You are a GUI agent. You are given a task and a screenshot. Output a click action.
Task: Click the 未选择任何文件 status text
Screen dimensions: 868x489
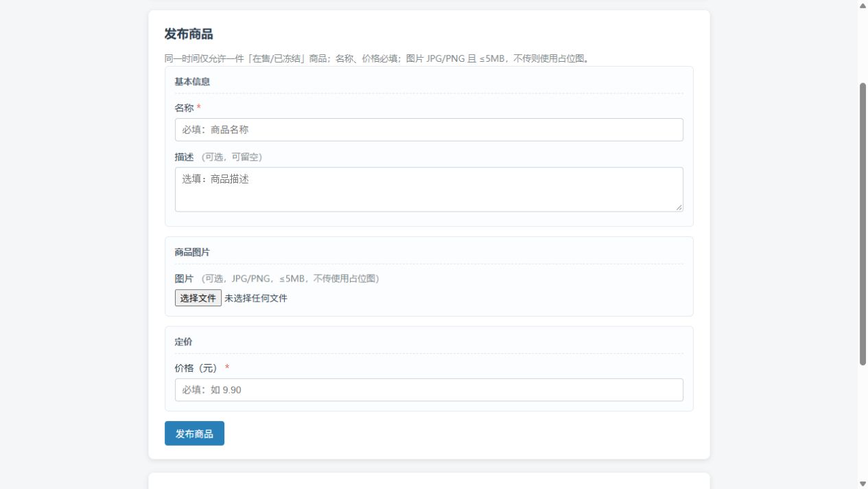(x=256, y=298)
